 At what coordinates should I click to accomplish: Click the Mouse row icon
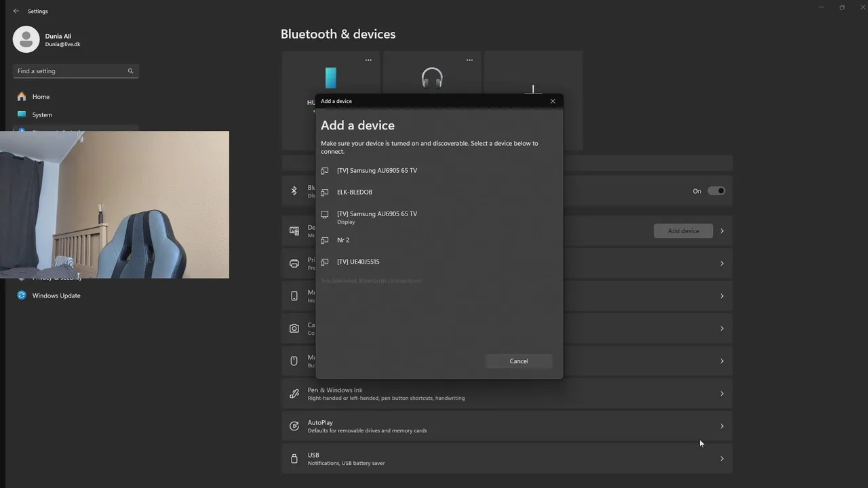294,361
